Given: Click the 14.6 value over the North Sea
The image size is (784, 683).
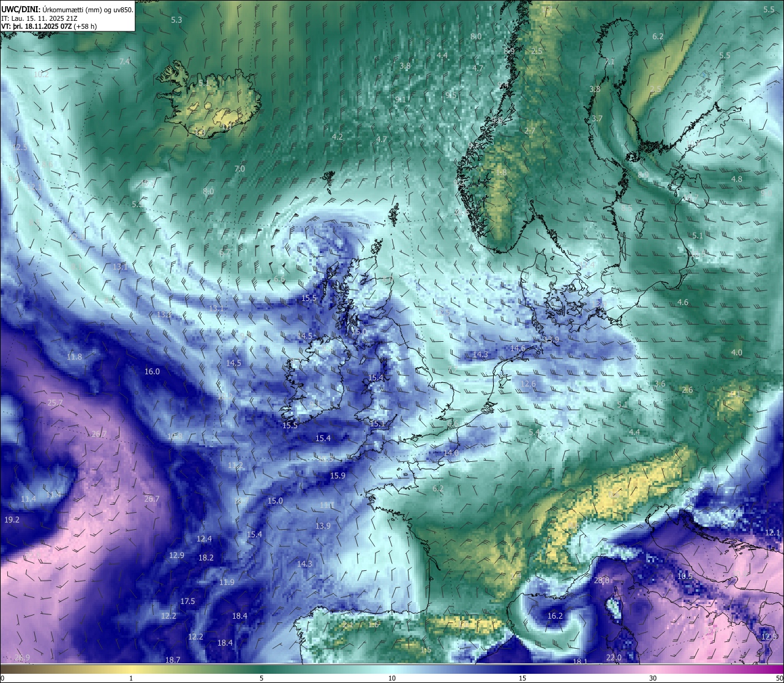Looking at the screenshot, I should pos(518,348).
